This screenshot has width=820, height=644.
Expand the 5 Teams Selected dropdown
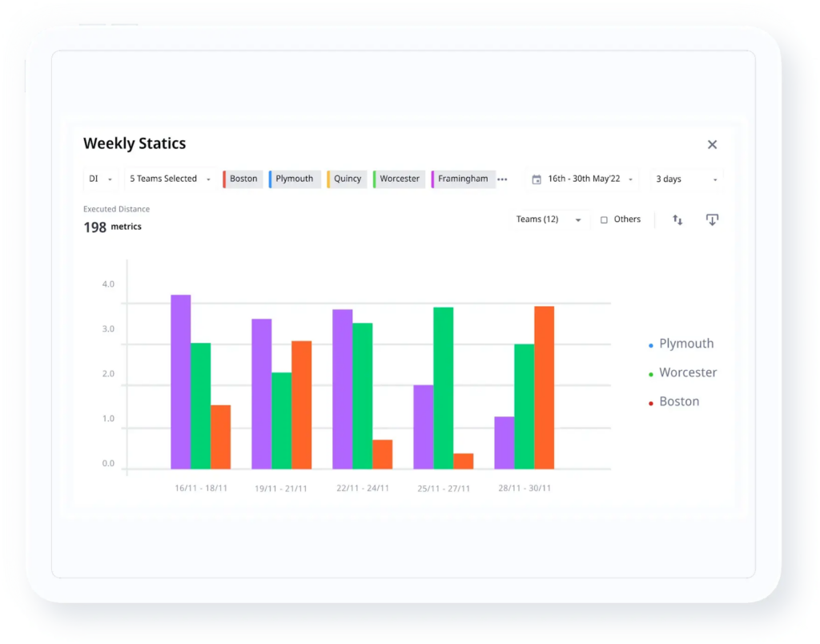pos(168,179)
